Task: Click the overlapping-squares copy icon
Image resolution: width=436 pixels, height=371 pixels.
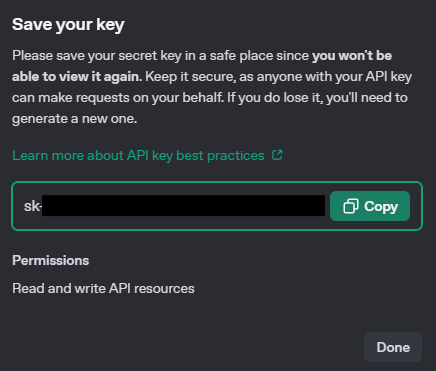Action: pos(351,206)
